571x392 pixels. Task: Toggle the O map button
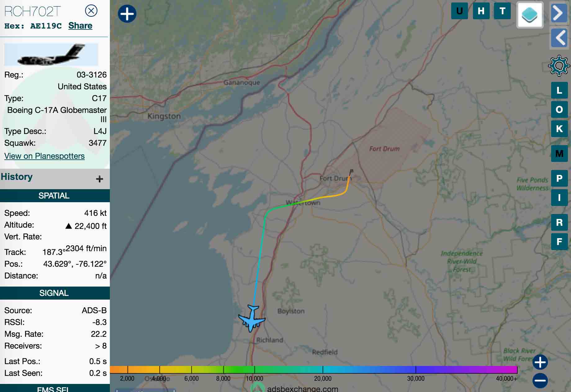click(559, 109)
